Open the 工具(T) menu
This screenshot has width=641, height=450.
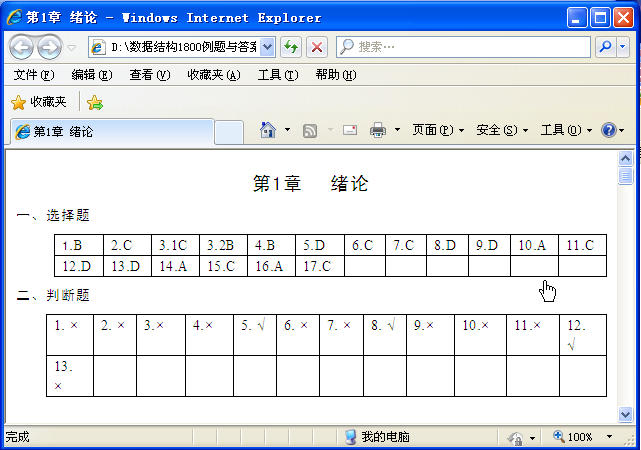tap(278, 75)
